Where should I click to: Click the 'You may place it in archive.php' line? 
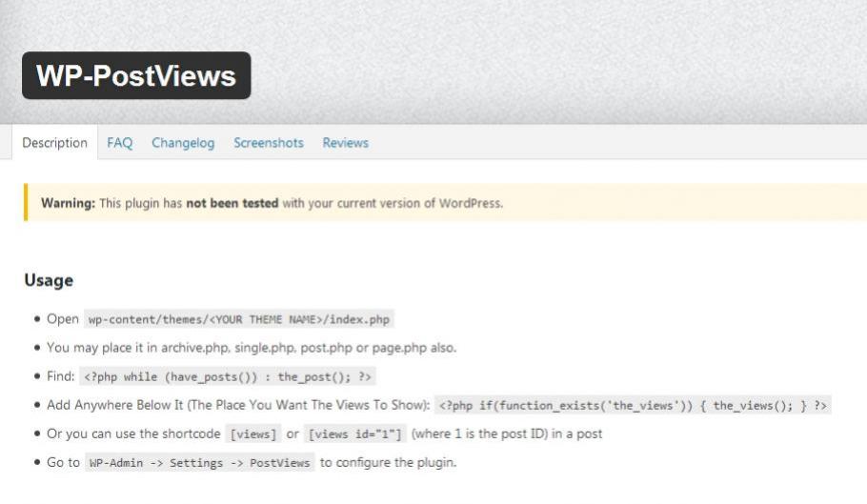click(x=252, y=348)
